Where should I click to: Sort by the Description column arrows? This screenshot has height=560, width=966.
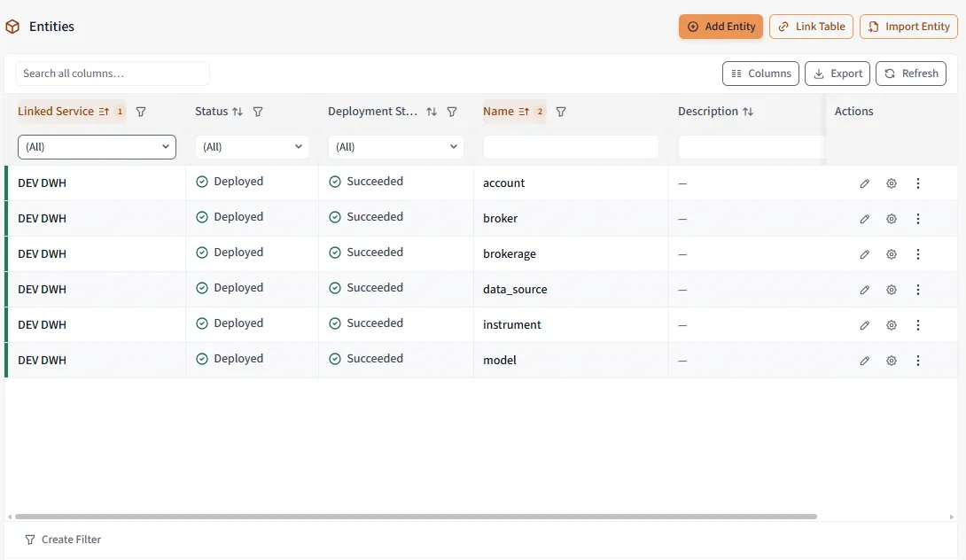click(748, 112)
